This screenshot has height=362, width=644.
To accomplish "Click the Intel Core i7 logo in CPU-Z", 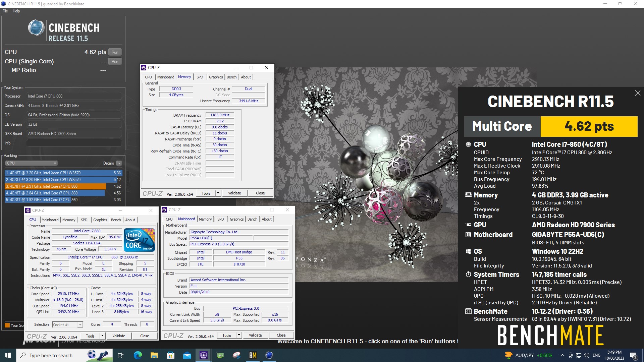I will click(x=139, y=240).
